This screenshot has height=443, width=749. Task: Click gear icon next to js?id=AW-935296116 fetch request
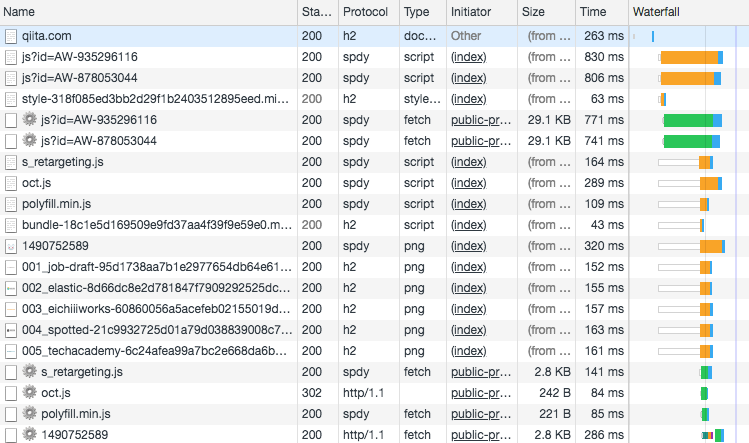coord(29,120)
